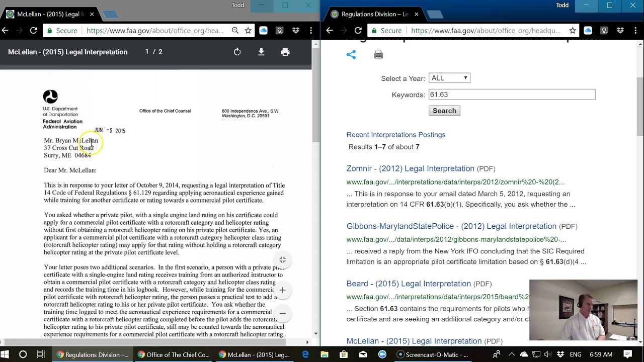This screenshot has height=362, width=644.
Task: Open ENG language indicator in system tray
Action: click(x=575, y=354)
